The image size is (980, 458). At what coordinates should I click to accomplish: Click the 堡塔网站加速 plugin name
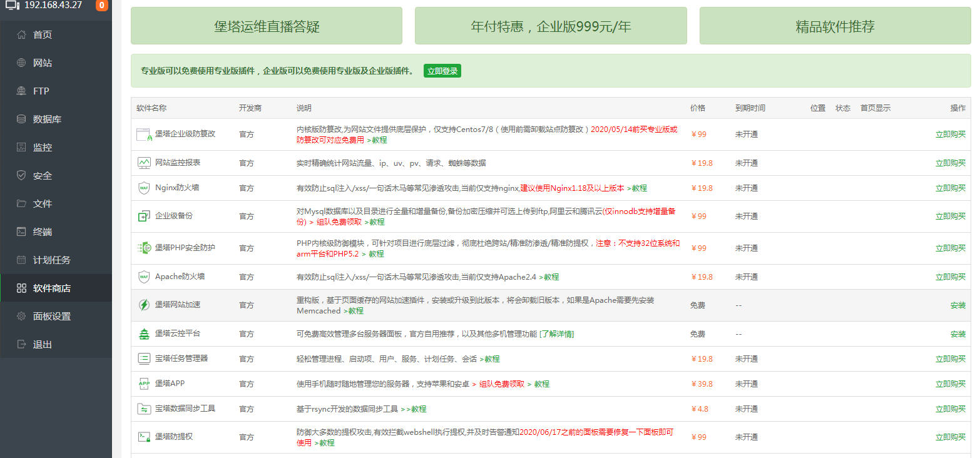click(178, 305)
